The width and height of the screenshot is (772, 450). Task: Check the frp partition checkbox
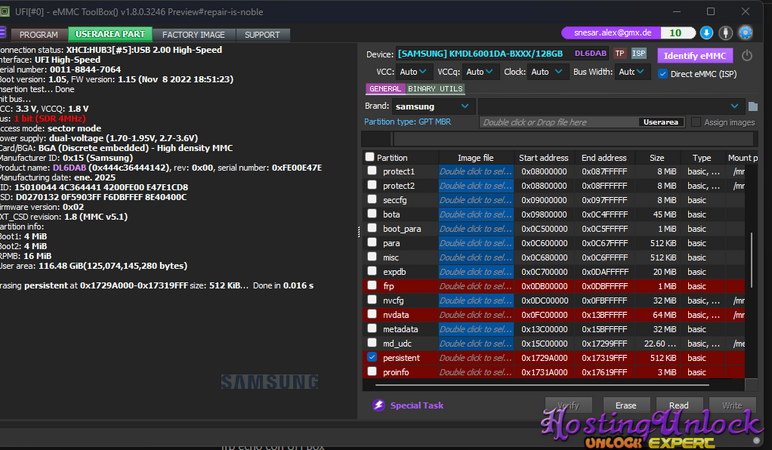coord(372,286)
